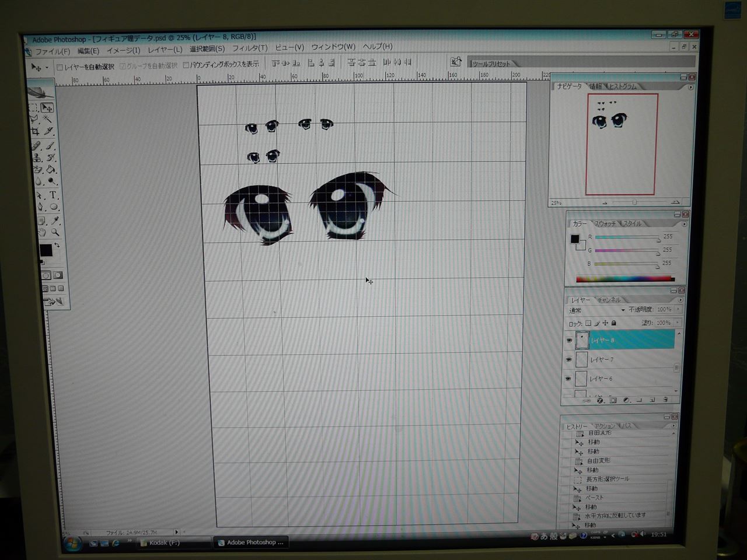Select the Blur tool
This screenshot has height=560, width=747.
pyautogui.click(x=39, y=181)
